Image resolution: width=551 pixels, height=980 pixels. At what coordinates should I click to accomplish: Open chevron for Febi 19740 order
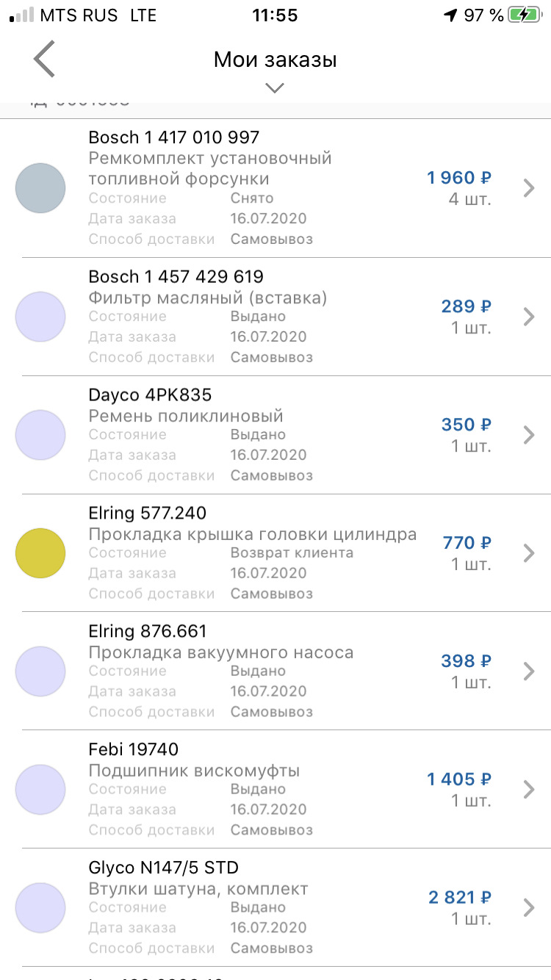[528, 790]
